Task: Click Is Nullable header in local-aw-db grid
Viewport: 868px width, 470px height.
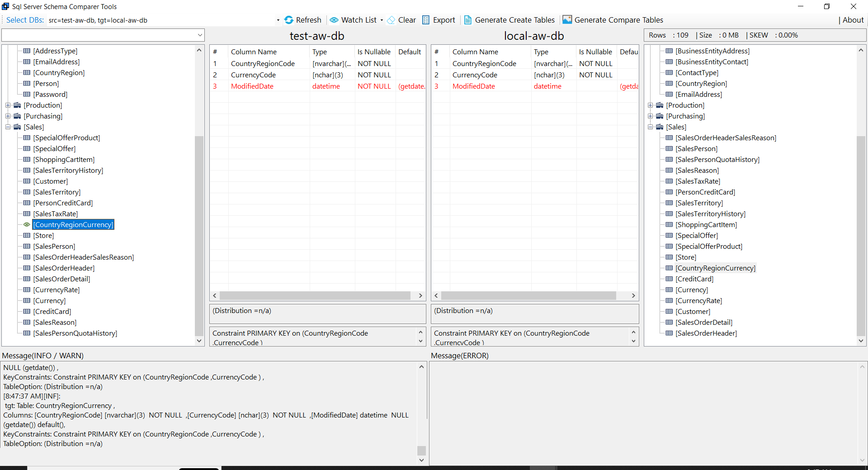Action: [x=595, y=52]
